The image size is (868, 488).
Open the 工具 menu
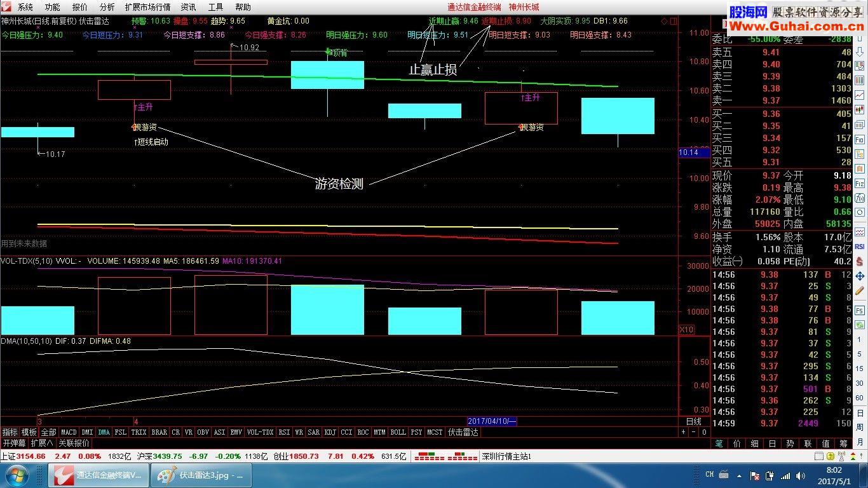point(215,7)
